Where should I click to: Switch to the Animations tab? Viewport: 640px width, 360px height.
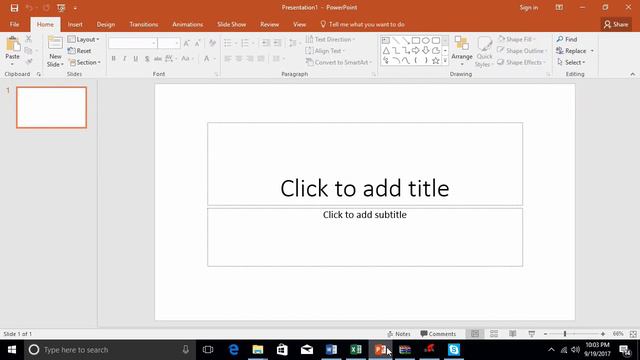[x=187, y=24]
